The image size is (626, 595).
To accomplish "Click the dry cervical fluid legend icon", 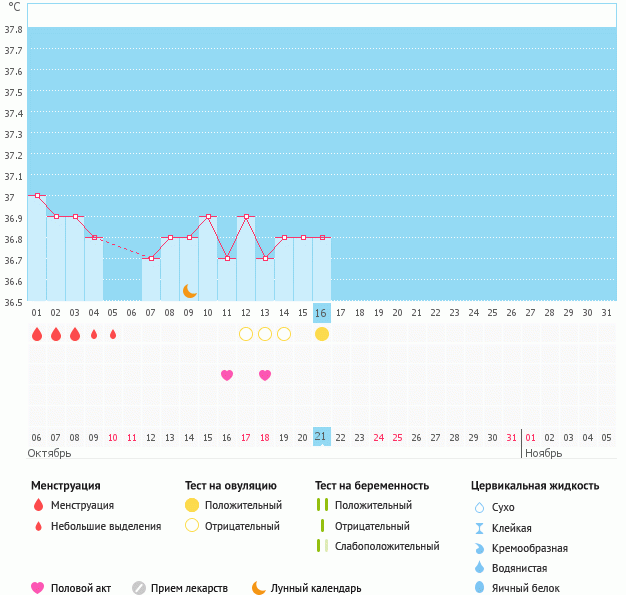I will [479, 507].
